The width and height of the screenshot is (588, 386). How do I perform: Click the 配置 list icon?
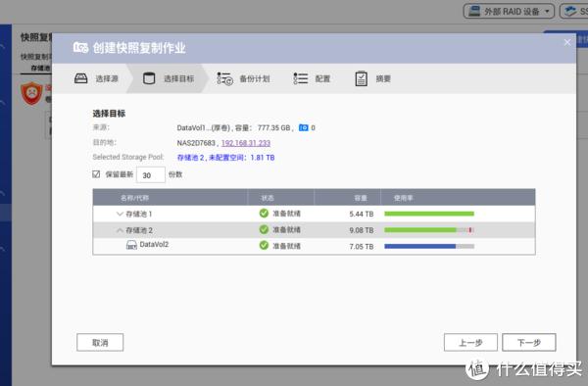pos(301,78)
